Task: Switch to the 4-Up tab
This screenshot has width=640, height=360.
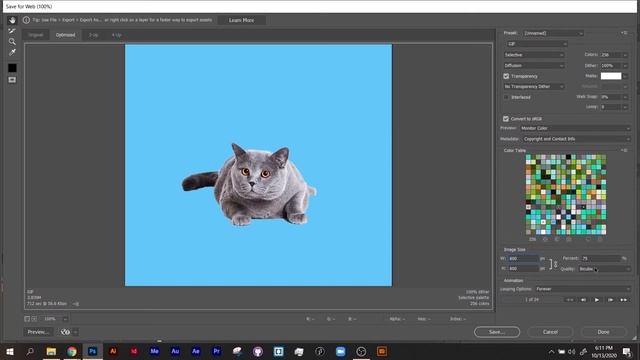Action: (116, 35)
